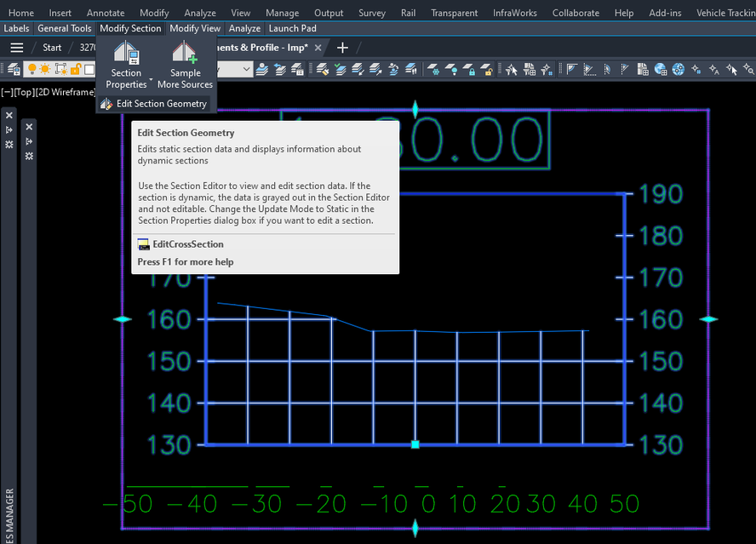756x544 pixels.
Task: Click the white layer color swatch
Action: tap(89, 70)
